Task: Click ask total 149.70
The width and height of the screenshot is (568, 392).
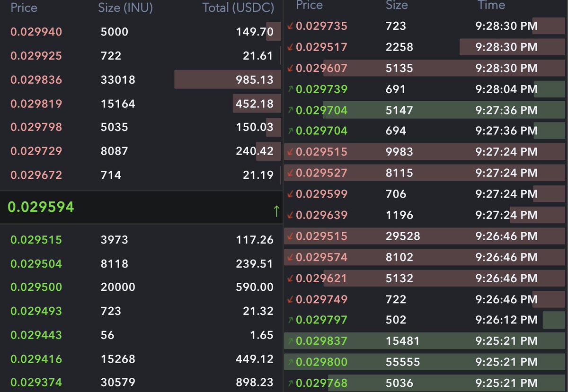Action: [255, 32]
